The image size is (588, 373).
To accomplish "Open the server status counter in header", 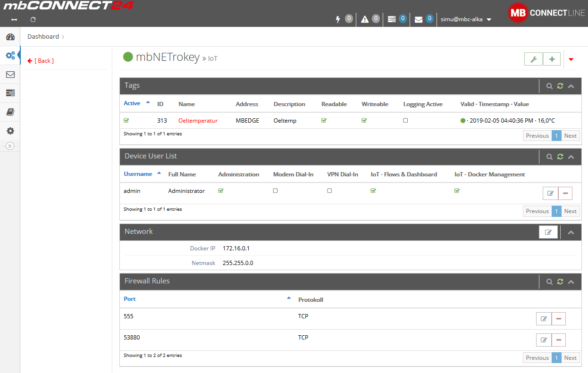I will point(397,19).
